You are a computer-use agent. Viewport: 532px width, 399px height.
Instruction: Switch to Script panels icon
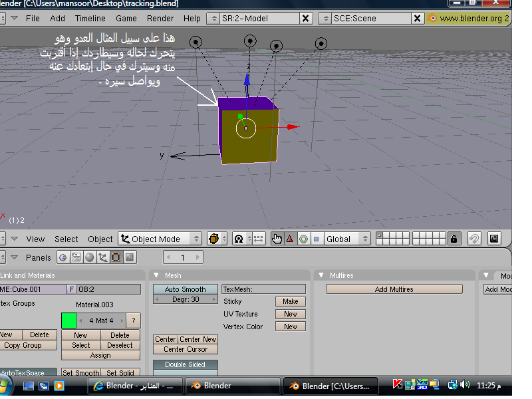tap(76, 257)
